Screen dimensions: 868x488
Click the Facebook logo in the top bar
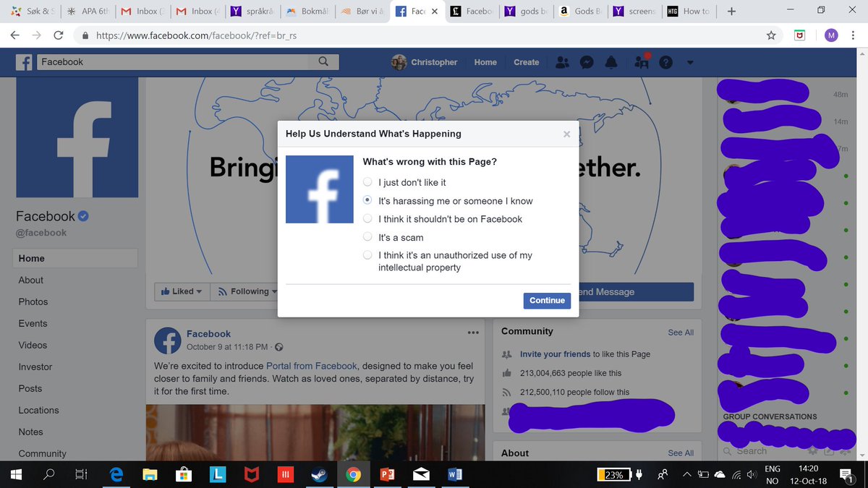point(25,62)
